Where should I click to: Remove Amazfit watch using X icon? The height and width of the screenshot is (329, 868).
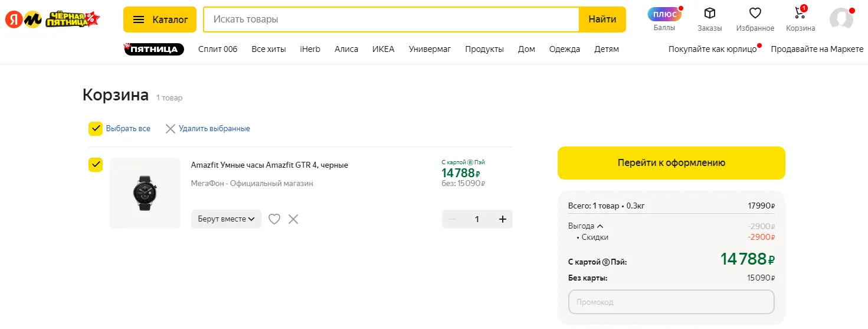(x=293, y=219)
